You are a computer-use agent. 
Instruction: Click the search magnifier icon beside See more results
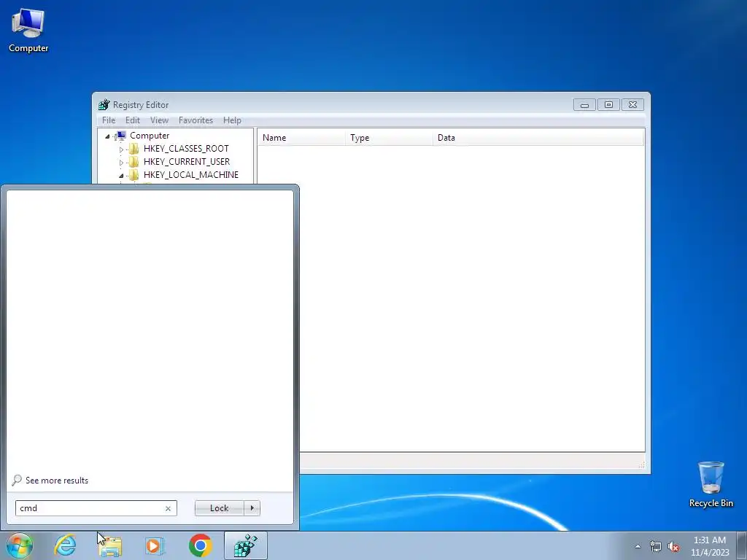pyautogui.click(x=17, y=480)
